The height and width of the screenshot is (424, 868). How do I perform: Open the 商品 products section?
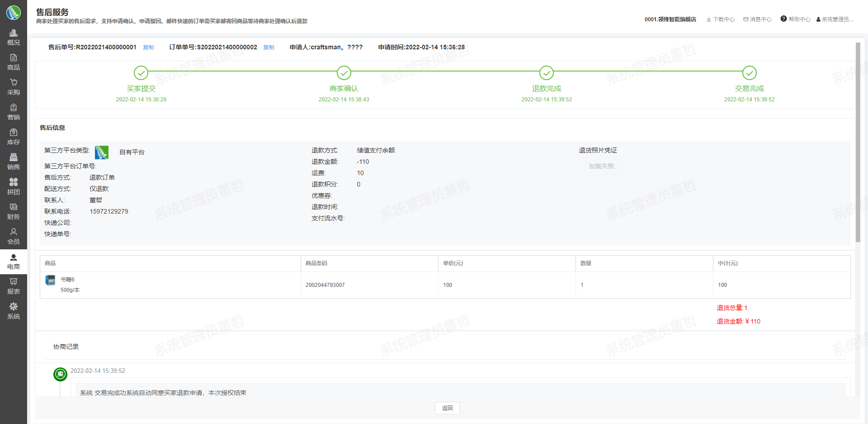(x=14, y=62)
